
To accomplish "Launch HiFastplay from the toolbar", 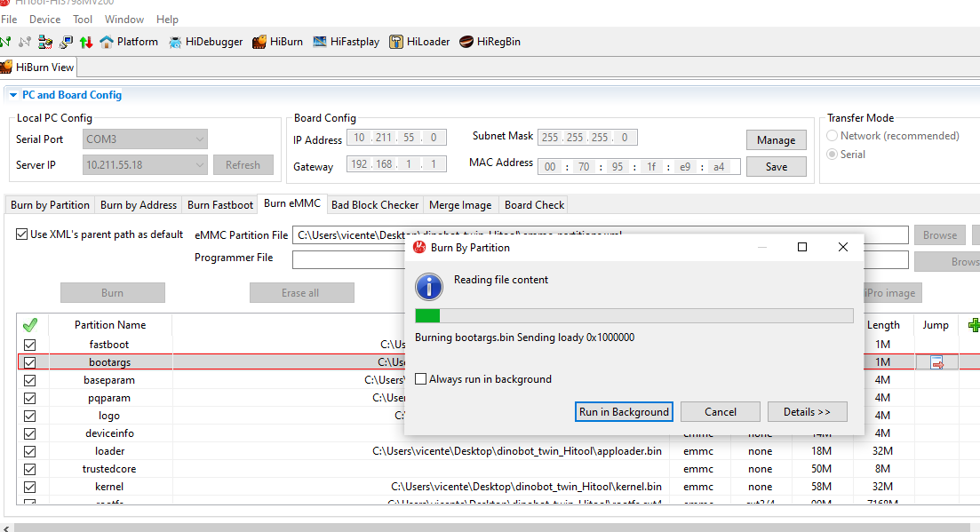I will tap(347, 42).
